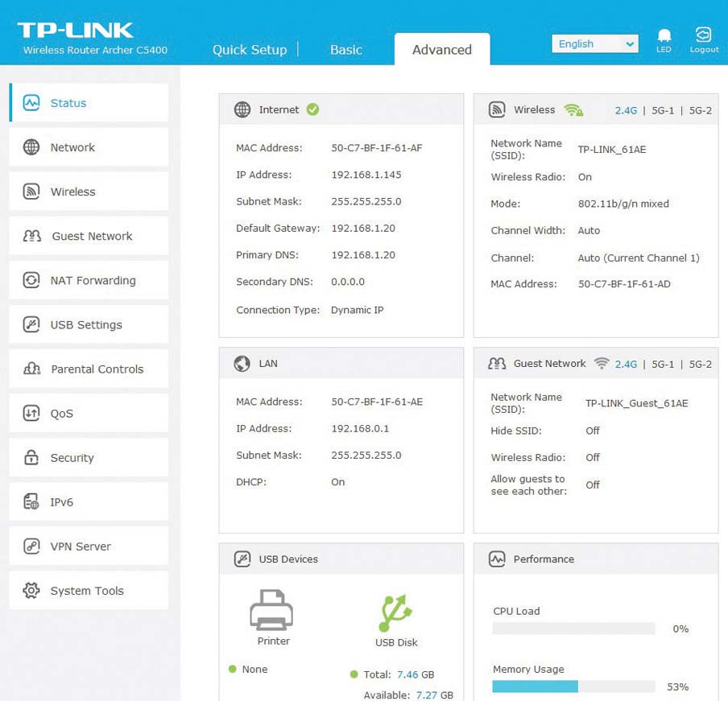Go to the QoS section
This screenshot has height=701, width=728.
(89, 413)
